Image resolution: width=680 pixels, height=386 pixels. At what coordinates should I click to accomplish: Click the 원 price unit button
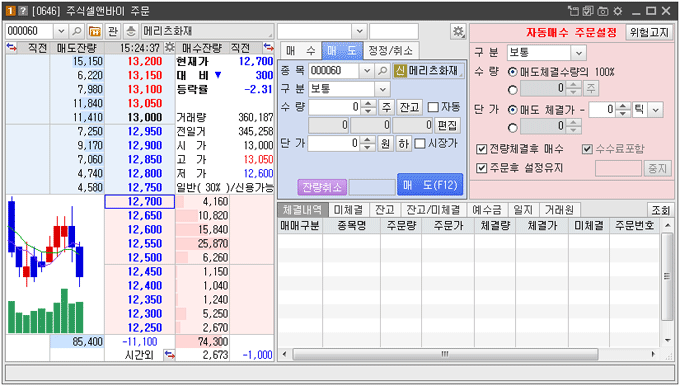pyautogui.click(x=386, y=144)
